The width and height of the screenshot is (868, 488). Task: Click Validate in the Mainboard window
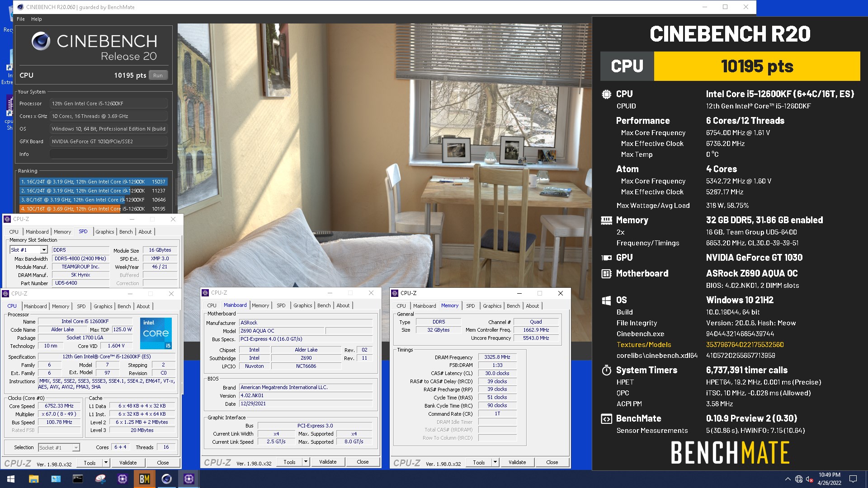click(328, 462)
